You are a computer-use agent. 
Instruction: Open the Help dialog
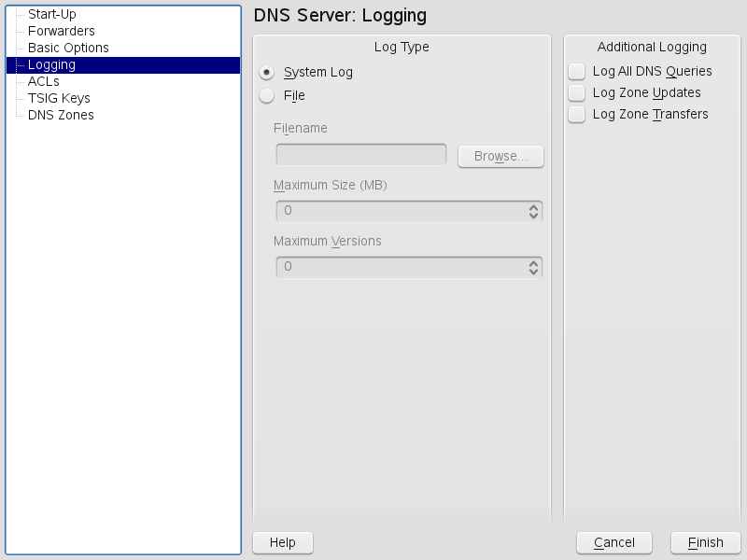pos(282,542)
